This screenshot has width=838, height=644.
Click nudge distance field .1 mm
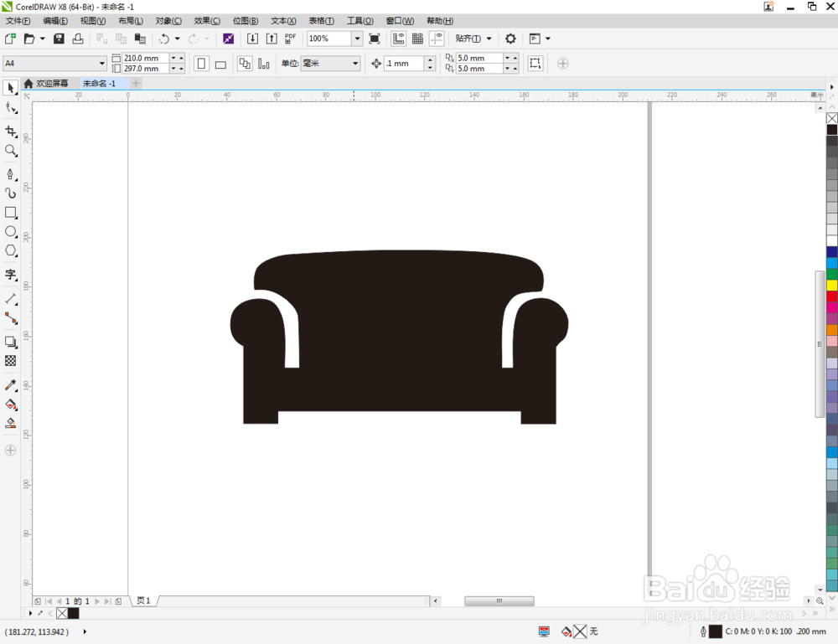click(405, 64)
